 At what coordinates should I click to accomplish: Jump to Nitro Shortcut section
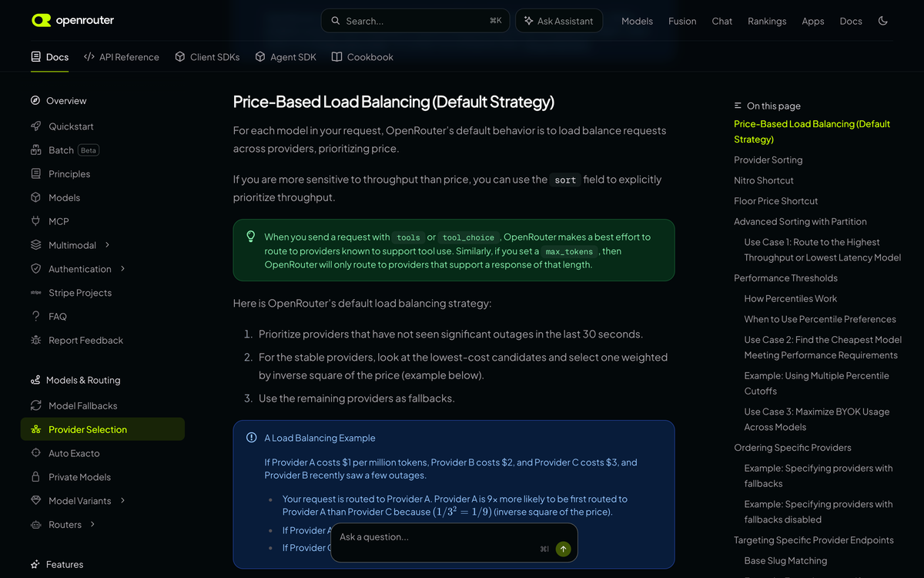(x=764, y=180)
